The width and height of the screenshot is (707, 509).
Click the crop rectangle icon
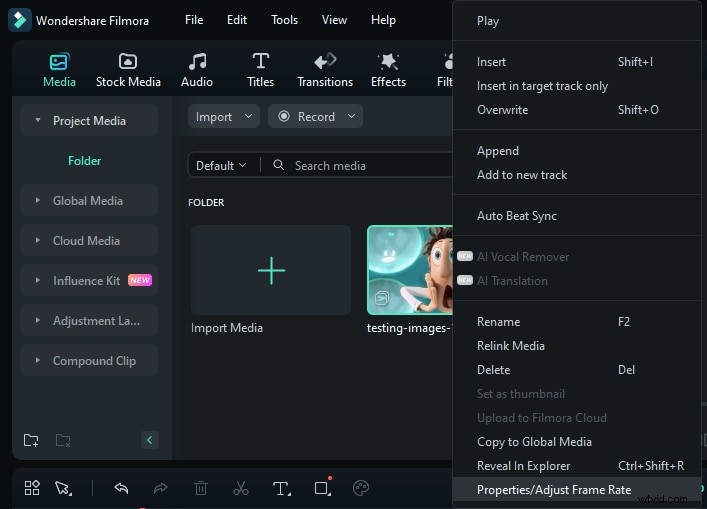click(323, 488)
